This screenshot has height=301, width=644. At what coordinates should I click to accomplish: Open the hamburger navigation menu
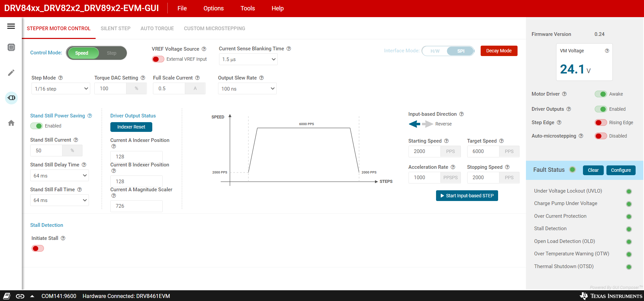11,26
